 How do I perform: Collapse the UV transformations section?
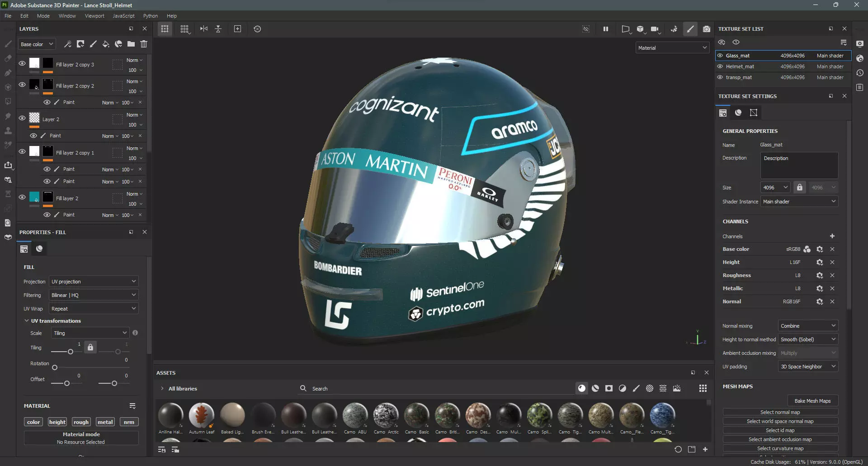pos(27,320)
